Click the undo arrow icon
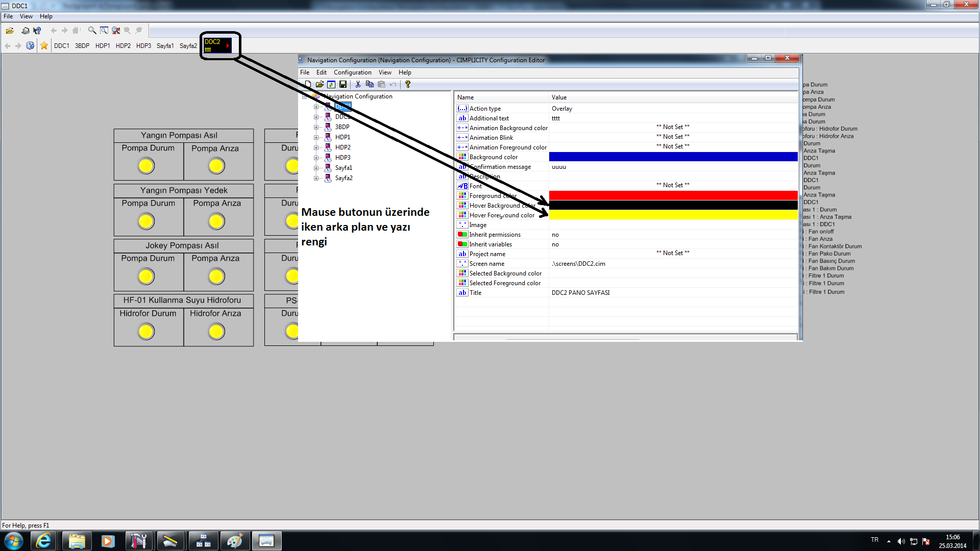 coord(393,84)
